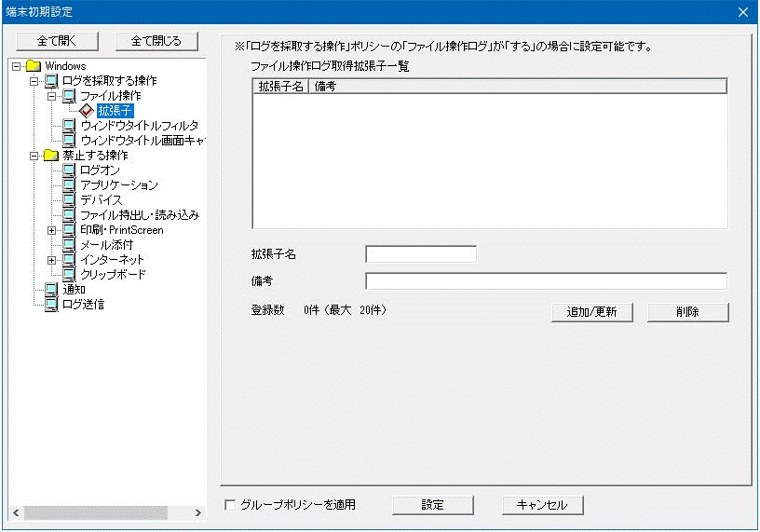The width and height of the screenshot is (760, 532).
Task: Select the メール添付 tree label
Action: pos(106,244)
